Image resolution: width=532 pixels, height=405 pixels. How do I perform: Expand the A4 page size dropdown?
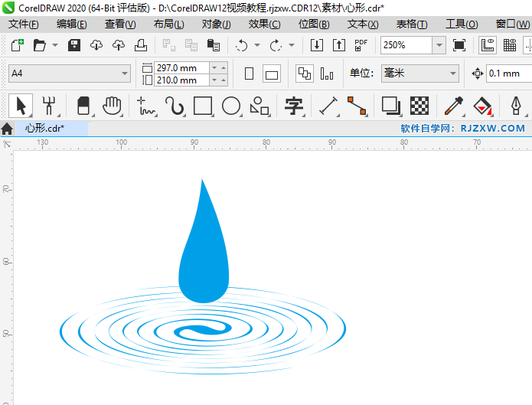(x=125, y=74)
